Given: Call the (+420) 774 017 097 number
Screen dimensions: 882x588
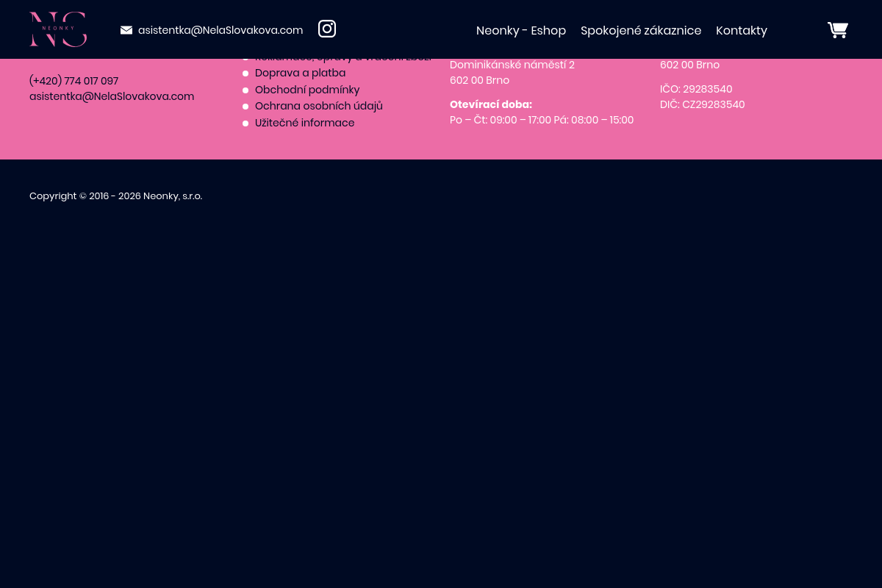Looking at the screenshot, I should click(73, 81).
